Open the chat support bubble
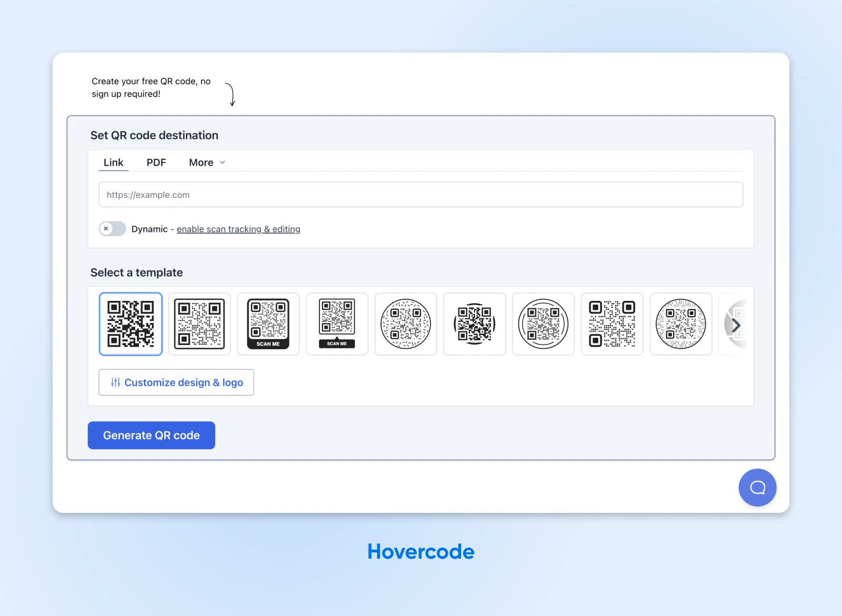Screen dimensions: 842x616 pos(758,488)
